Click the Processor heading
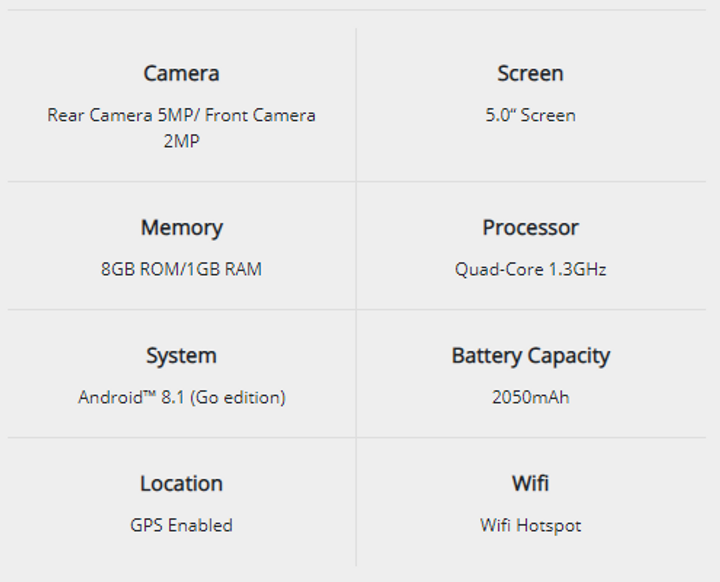The width and height of the screenshot is (720, 582). coord(530,227)
